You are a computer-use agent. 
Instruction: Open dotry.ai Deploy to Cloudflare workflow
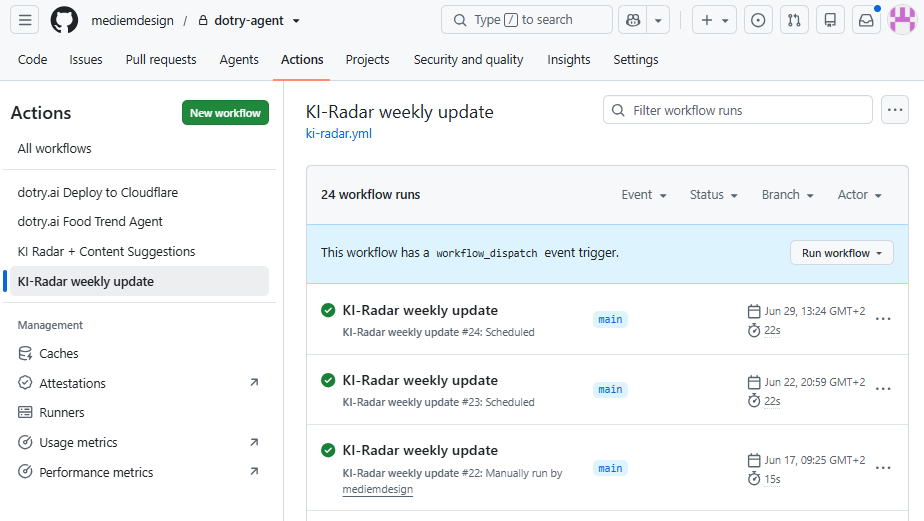pyautogui.click(x=140, y=193)
